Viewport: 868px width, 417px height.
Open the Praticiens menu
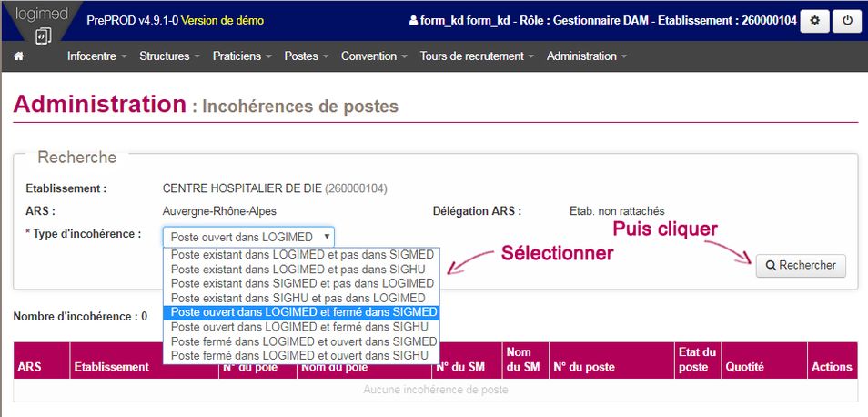[x=242, y=56]
